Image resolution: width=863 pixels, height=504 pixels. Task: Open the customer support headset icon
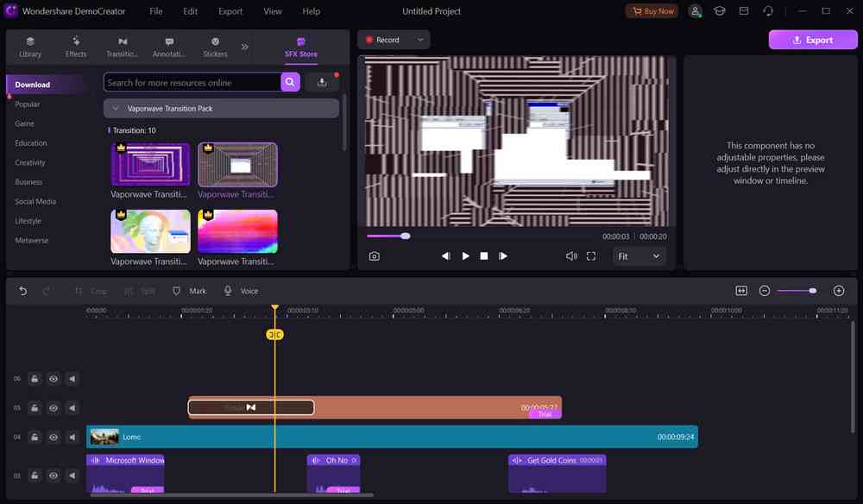tap(768, 11)
